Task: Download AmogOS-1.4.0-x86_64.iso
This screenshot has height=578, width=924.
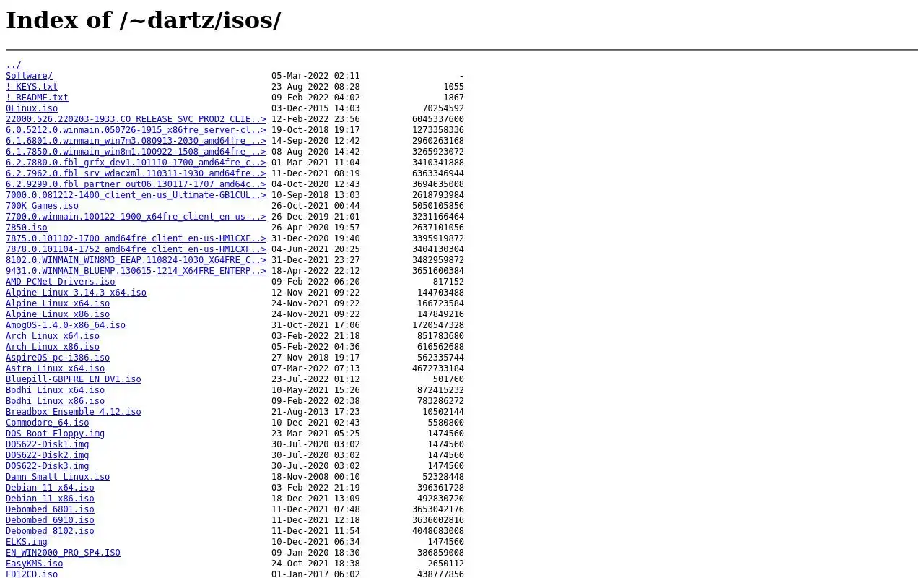Action: point(66,325)
